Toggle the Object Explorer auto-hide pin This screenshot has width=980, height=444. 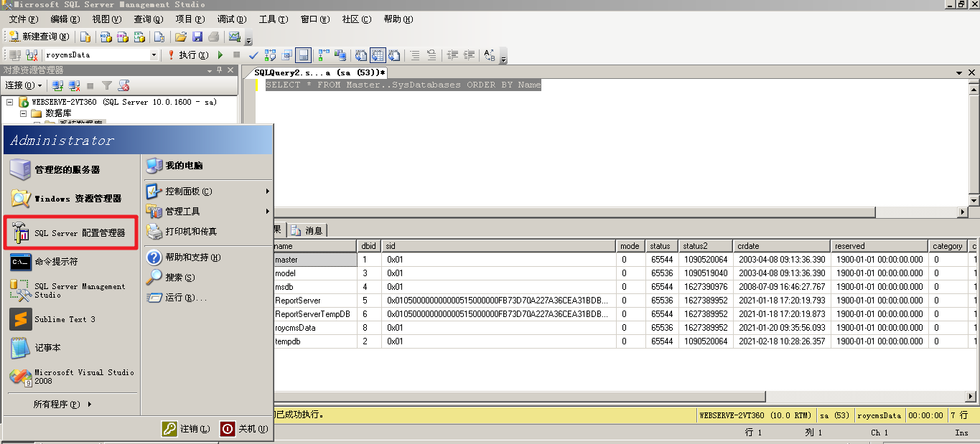point(219,70)
